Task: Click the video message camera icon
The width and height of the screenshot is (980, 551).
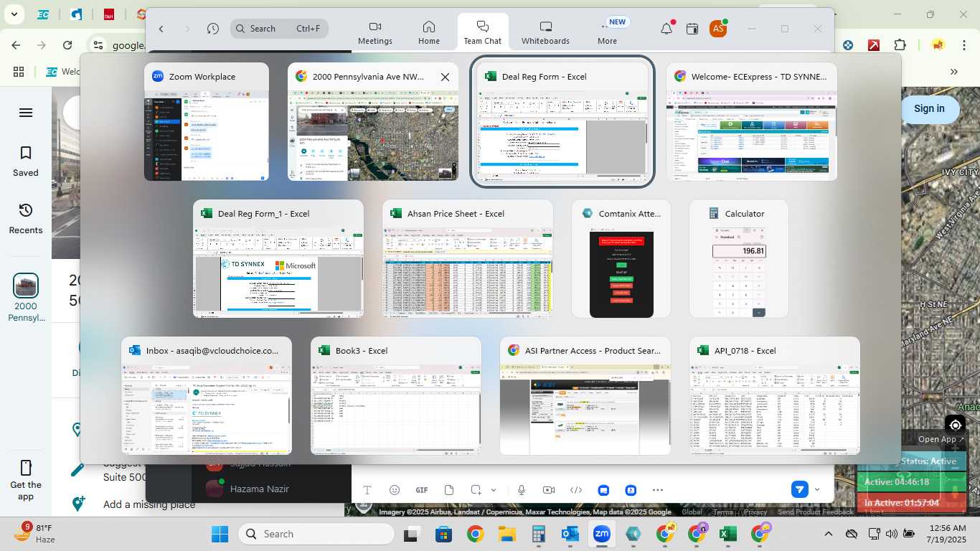Action: 549,490
